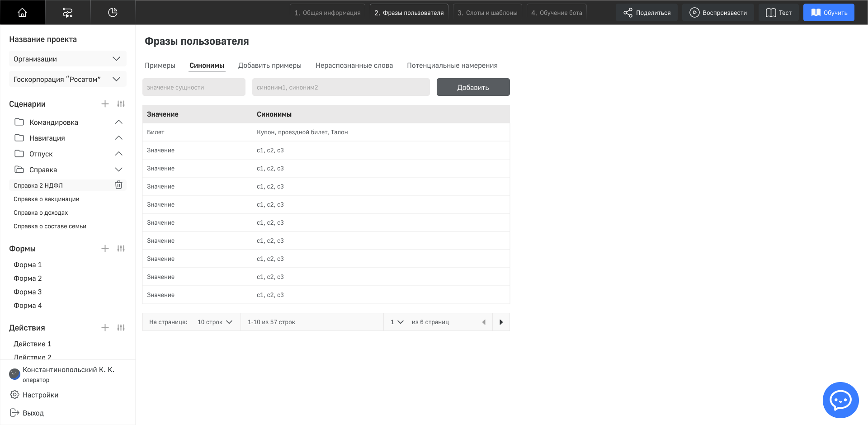
Task: Open the rows-per-page dropdown showing 10 строк
Action: click(x=214, y=322)
